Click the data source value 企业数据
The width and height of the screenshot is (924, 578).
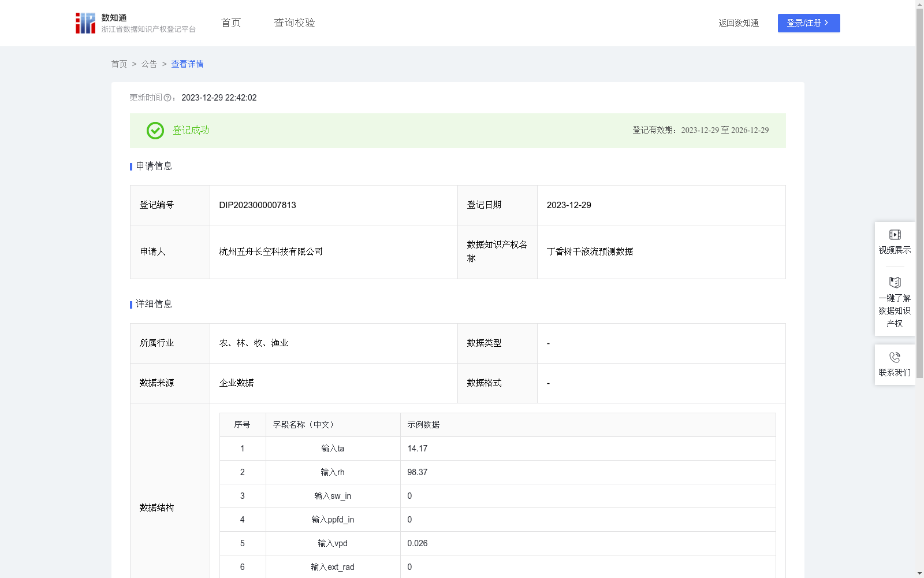236,383
